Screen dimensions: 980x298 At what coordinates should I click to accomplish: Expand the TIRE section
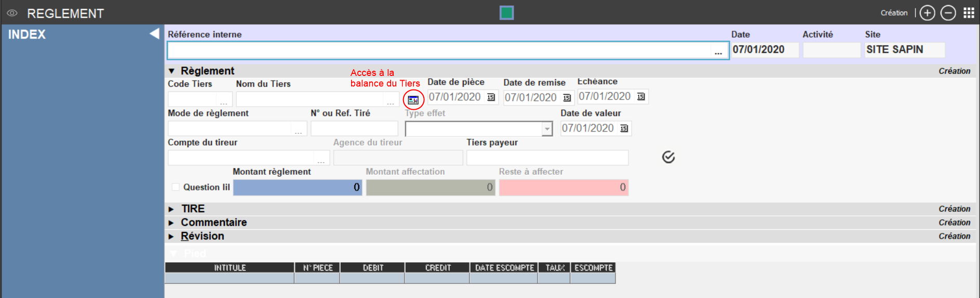point(171,209)
